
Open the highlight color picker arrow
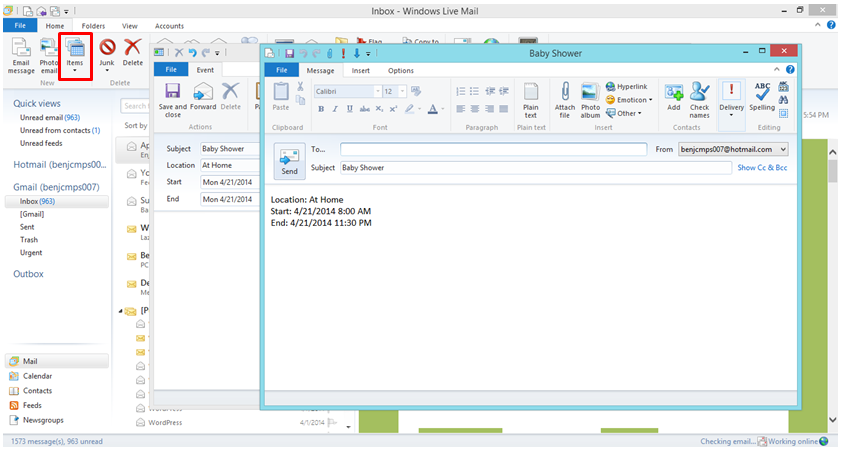coord(419,109)
